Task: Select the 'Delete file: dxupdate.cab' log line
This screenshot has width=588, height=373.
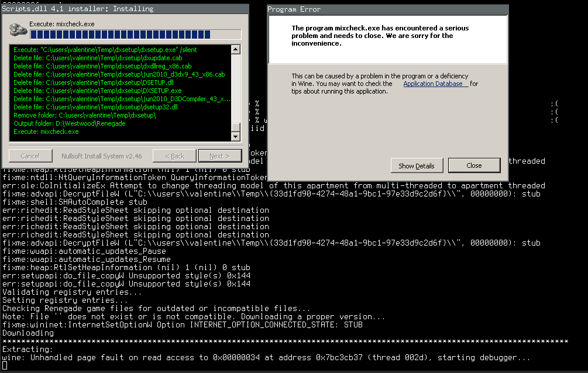Action: [x=98, y=58]
